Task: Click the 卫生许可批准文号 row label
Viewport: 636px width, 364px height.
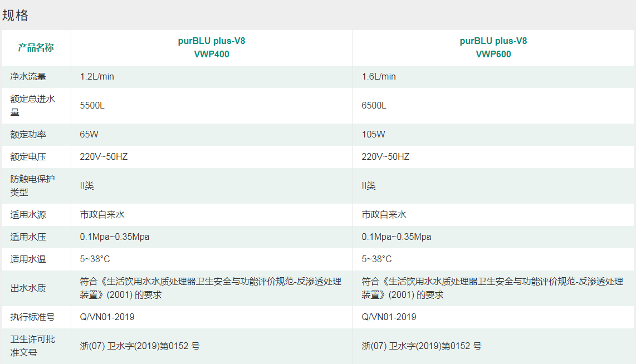Action: pos(30,346)
